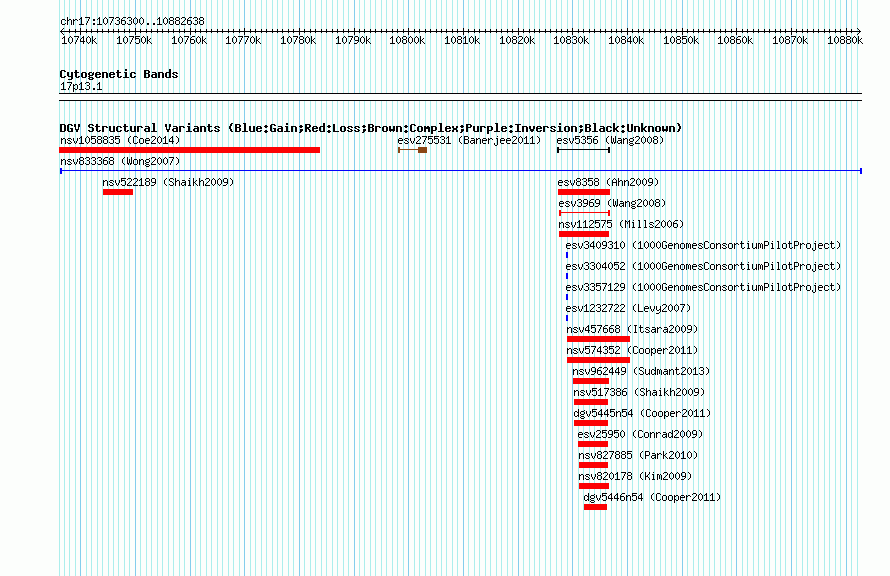Open nsv457668 (Itsara2009) variant label

[632, 329]
